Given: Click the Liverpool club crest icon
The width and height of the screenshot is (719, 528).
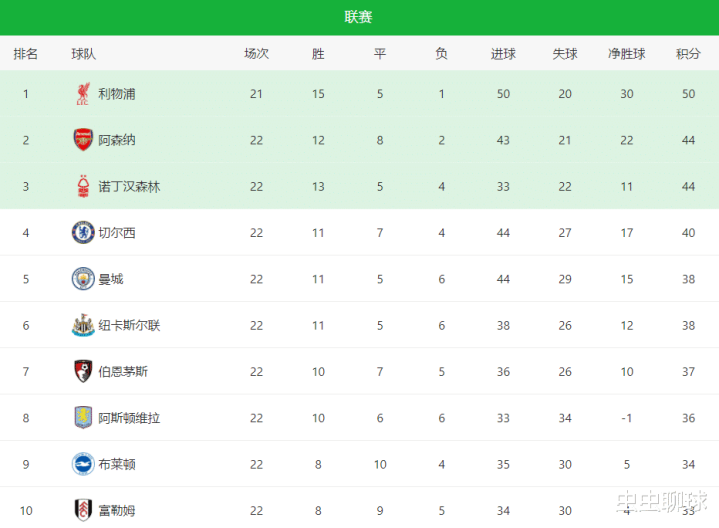Looking at the screenshot, I should click(83, 94).
